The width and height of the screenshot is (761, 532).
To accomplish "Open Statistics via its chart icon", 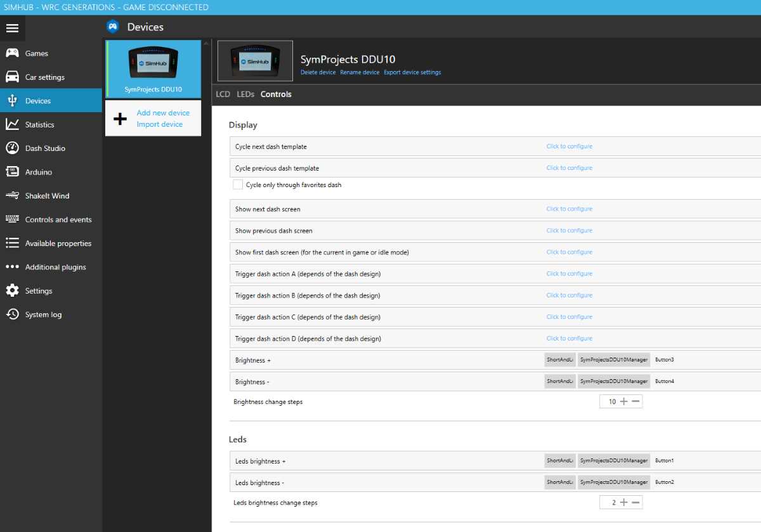I will 12,124.
